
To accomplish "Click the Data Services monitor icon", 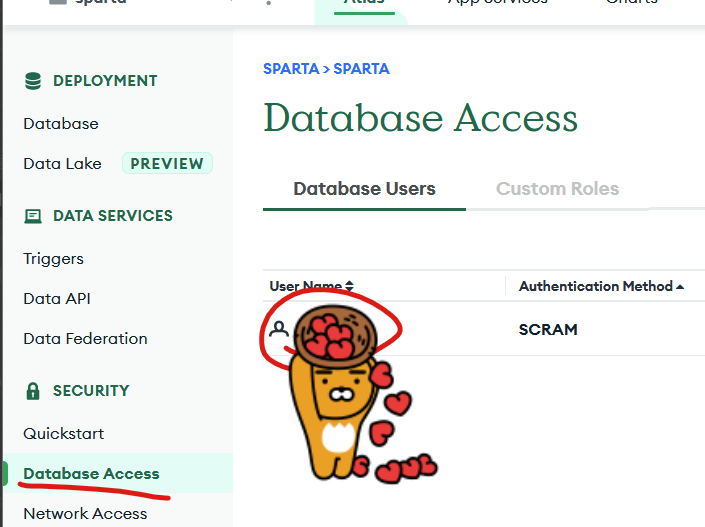I will coord(33,216).
